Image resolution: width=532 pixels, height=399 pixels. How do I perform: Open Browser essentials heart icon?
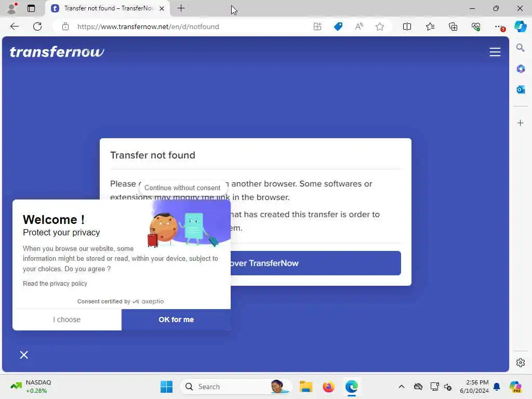(x=476, y=26)
